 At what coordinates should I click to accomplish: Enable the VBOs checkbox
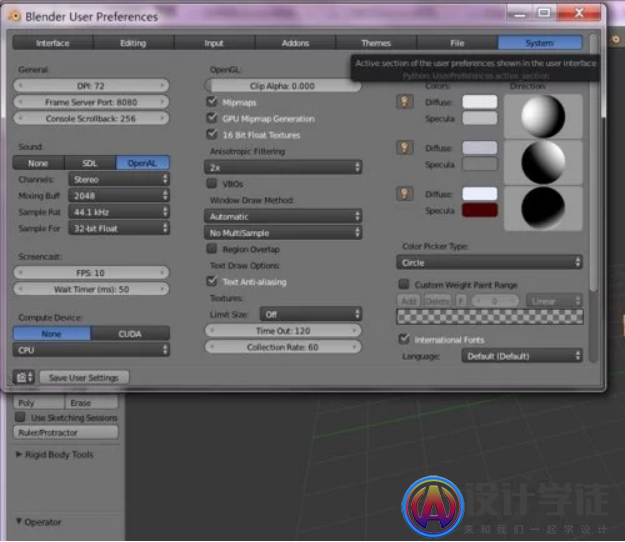[212, 183]
